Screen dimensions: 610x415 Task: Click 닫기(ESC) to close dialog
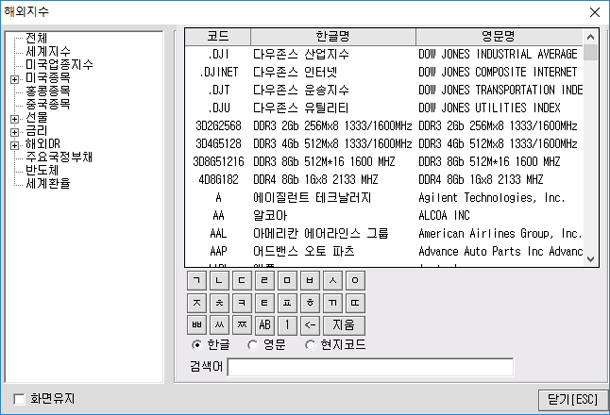click(x=573, y=400)
